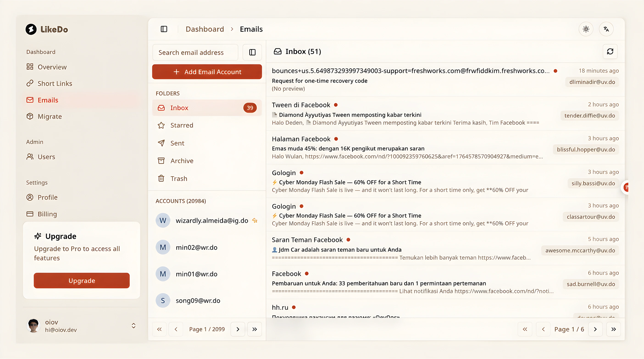Toggle the email folders panel button
This screenshot has width=644, height=359.
click(252, 52)
